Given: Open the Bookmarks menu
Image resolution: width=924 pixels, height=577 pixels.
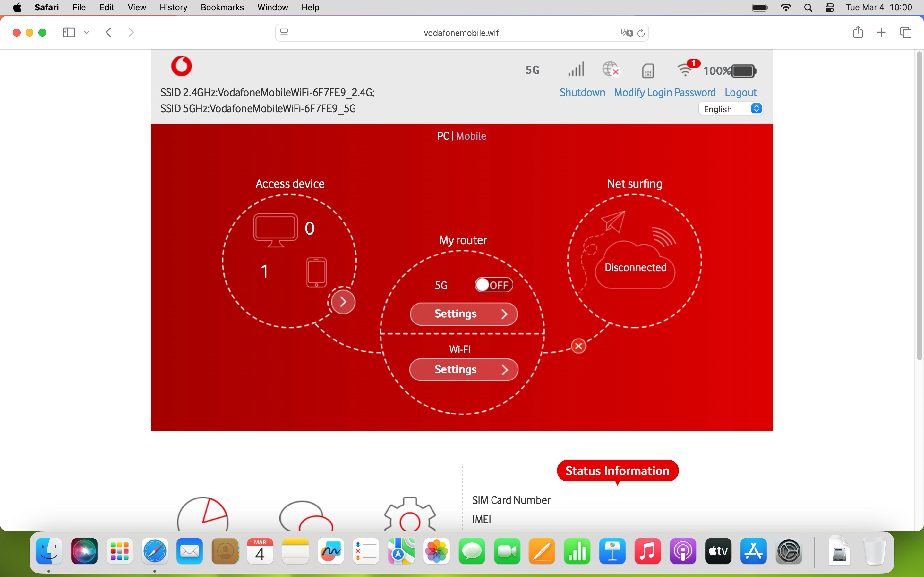Looking at the screenshot, I should coord(222,7).
